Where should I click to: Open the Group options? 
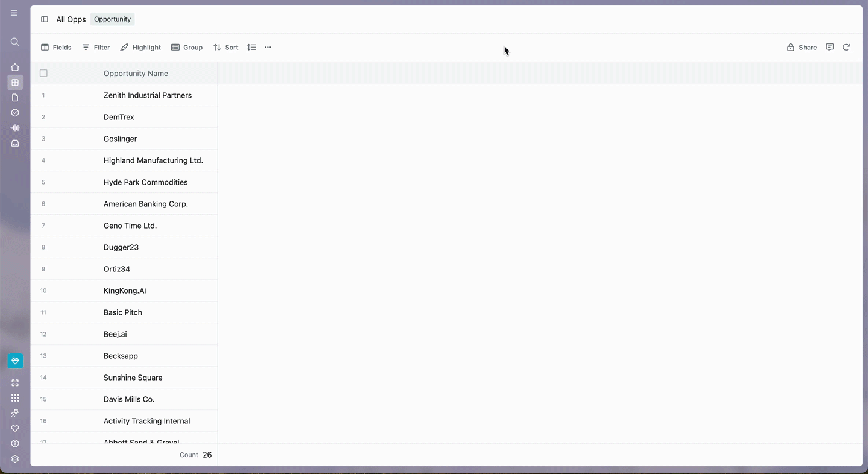(187, 47)
